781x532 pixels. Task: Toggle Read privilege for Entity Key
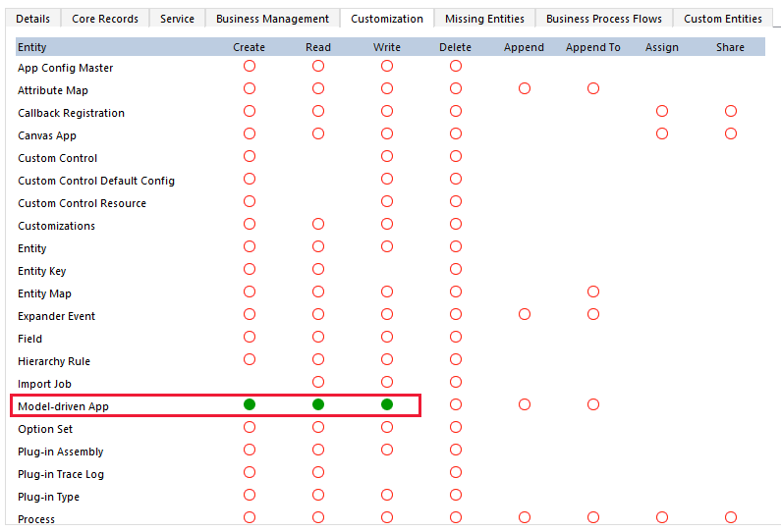[318, 269]
